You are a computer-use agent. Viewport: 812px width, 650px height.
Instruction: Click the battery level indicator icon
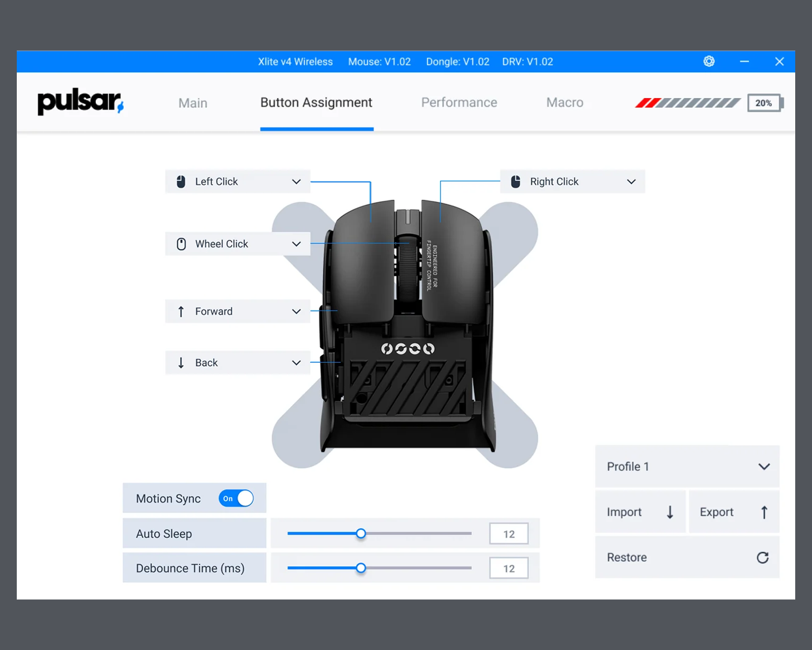764,103
